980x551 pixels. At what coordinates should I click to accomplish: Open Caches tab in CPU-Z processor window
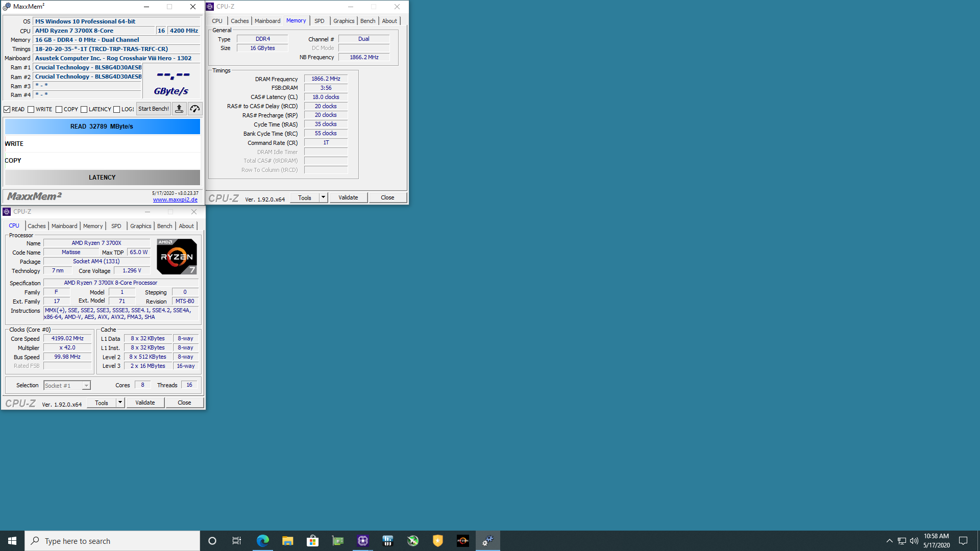(x=37, y=226)
